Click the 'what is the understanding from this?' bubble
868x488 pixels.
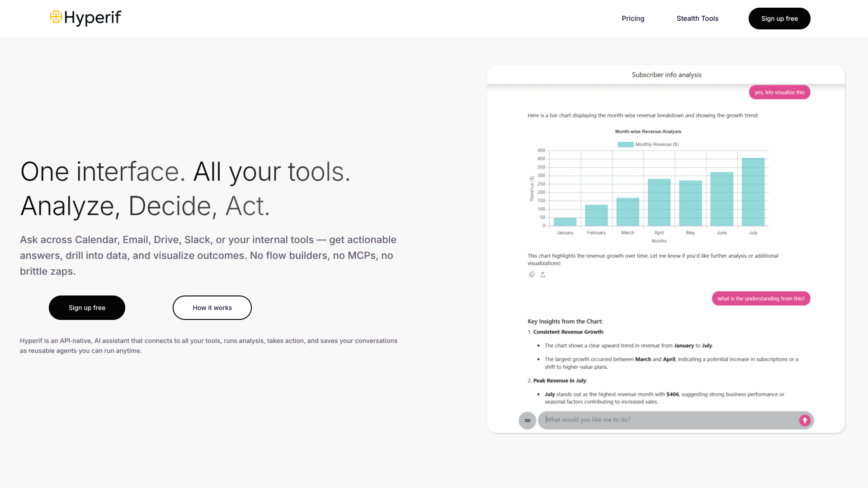point(760,299)
